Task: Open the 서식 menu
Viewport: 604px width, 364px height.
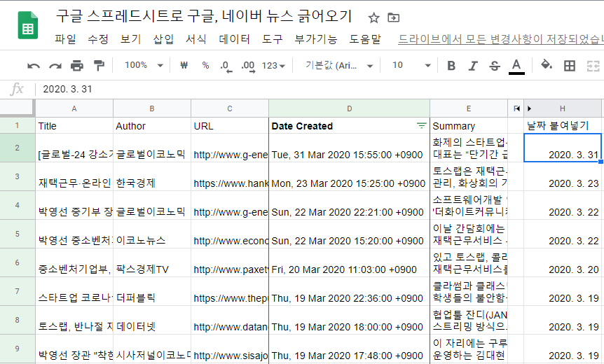Action: 196,39
